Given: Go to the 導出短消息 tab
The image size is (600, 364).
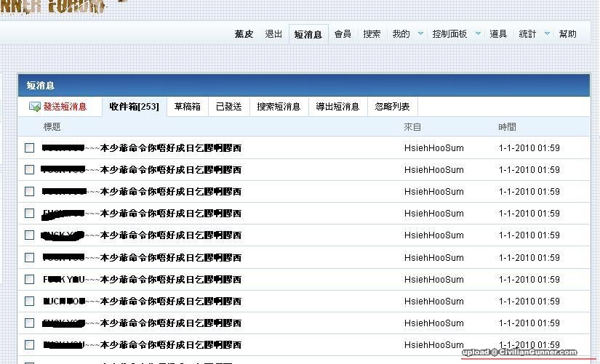Looking at the screenshot, I should point(337,107).
